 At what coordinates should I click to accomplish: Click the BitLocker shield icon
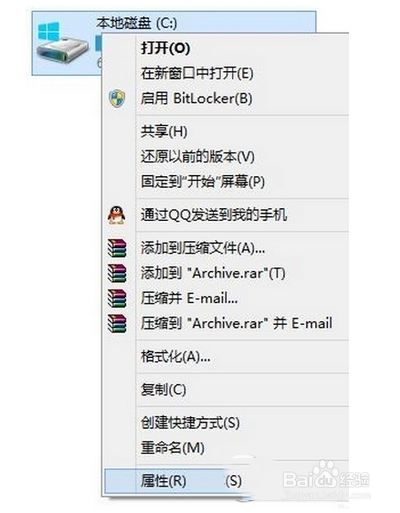(117, 98)
